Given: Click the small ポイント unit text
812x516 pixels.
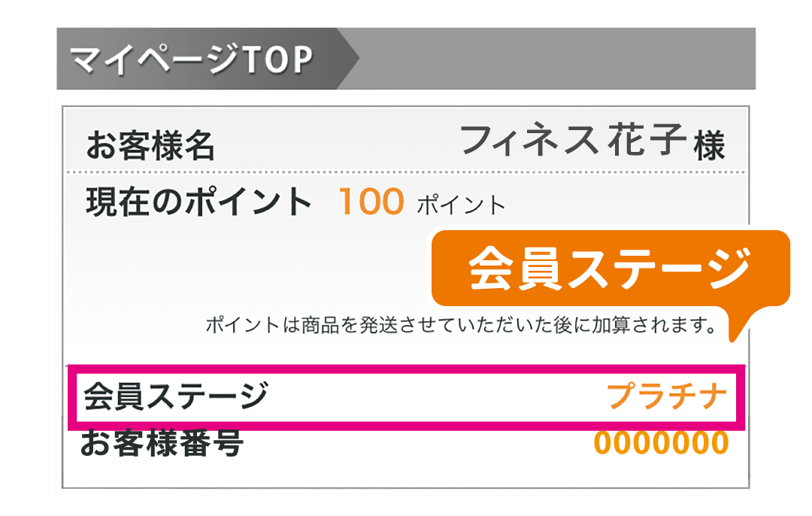Looking at the screenshot, I should coord(460,205).
